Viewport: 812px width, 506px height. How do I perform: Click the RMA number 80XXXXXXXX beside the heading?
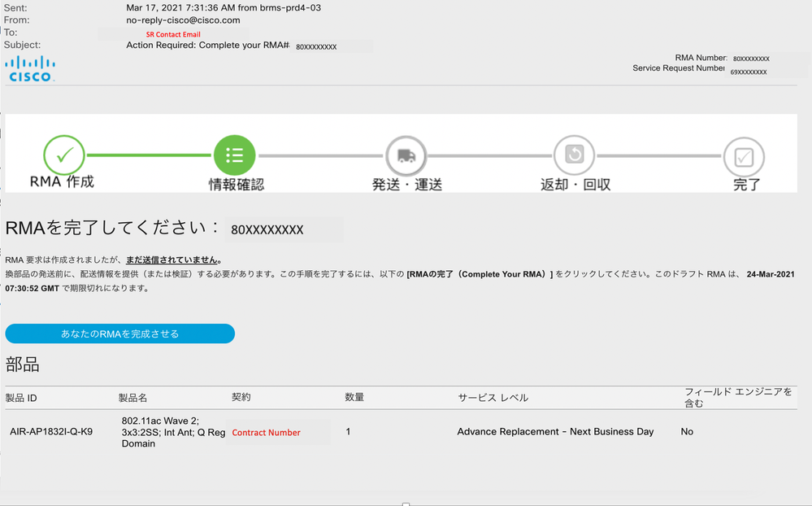coord(267,229)
